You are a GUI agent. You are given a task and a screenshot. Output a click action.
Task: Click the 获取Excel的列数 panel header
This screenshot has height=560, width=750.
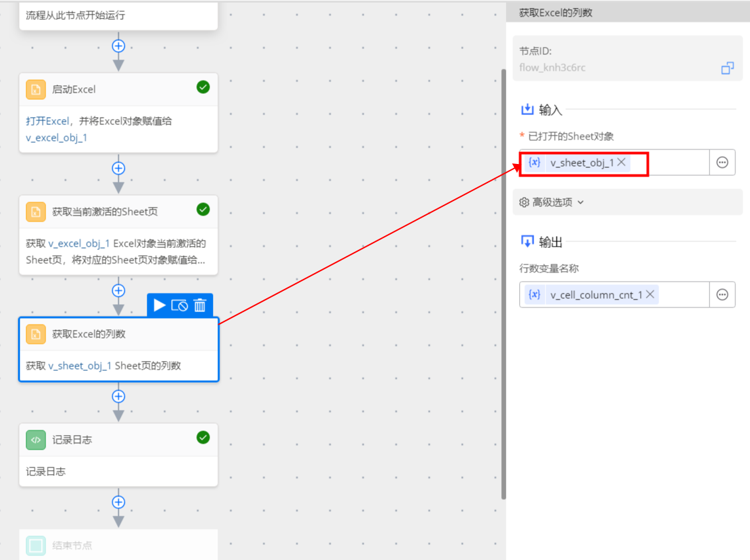point(628,13)
